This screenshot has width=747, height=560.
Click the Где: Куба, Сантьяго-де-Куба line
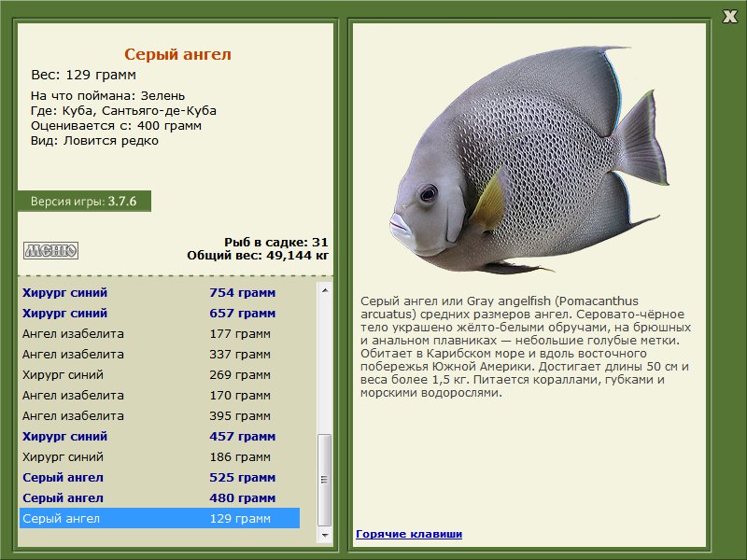(123, 111)
